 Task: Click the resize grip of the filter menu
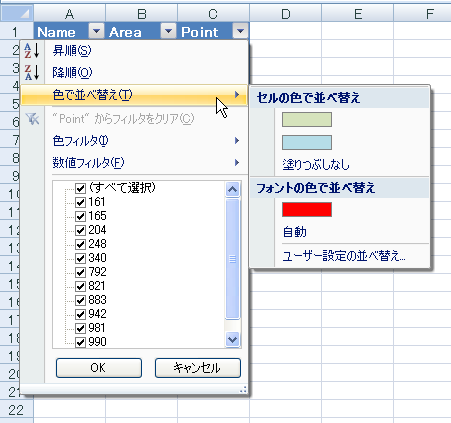(x=243, y=389)
